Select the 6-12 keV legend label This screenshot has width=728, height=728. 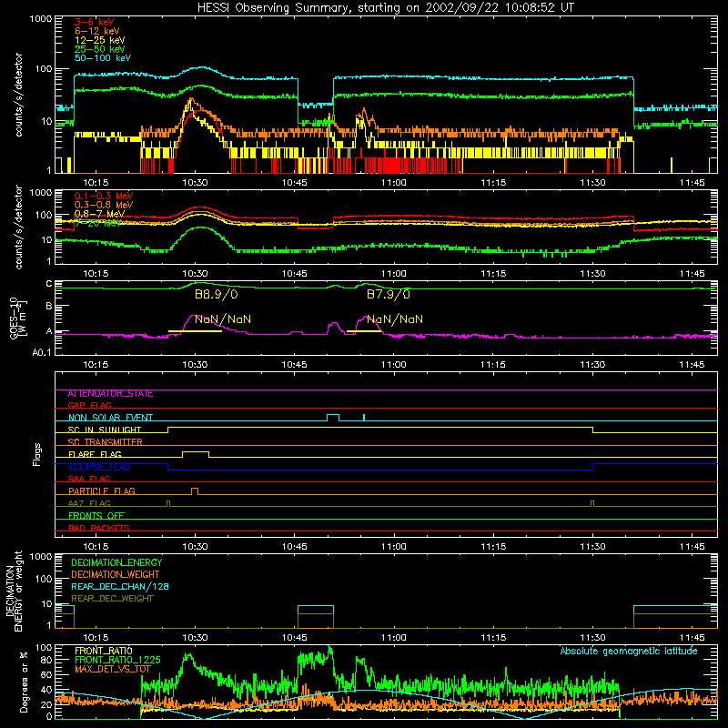click(x=97, y=31)
